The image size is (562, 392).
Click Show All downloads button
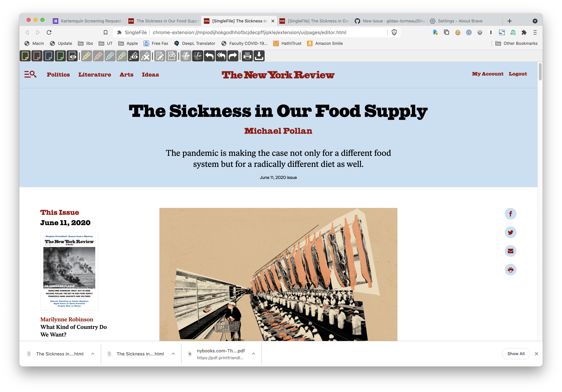pos(516,354)
